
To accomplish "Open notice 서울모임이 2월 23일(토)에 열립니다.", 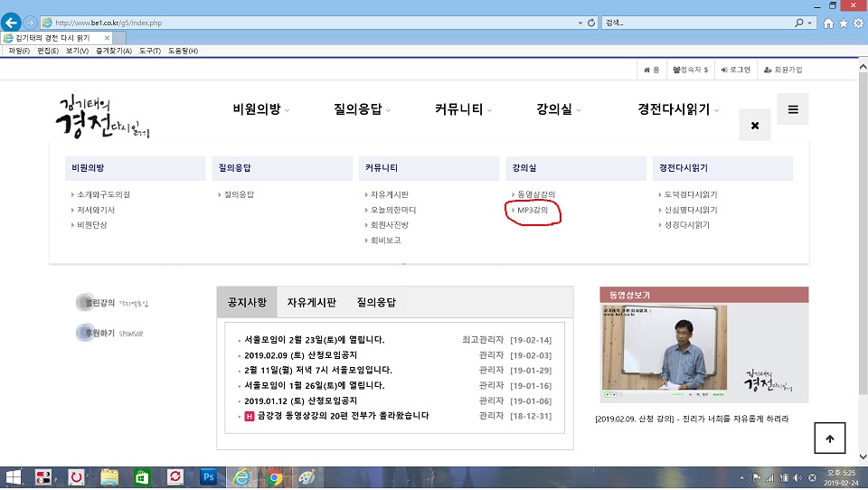I will pyautogui.click(x=314, y=339).
